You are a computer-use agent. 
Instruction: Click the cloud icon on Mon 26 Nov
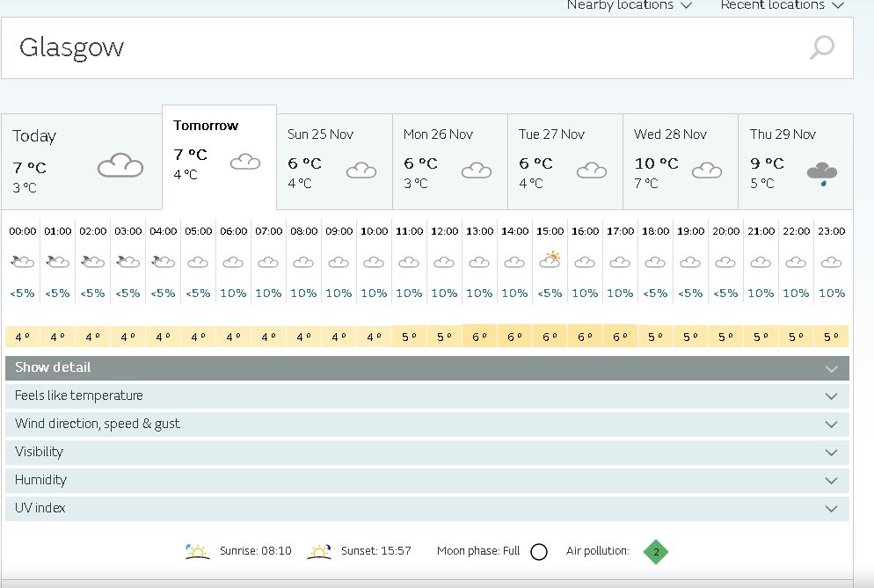tap(477, 170)
